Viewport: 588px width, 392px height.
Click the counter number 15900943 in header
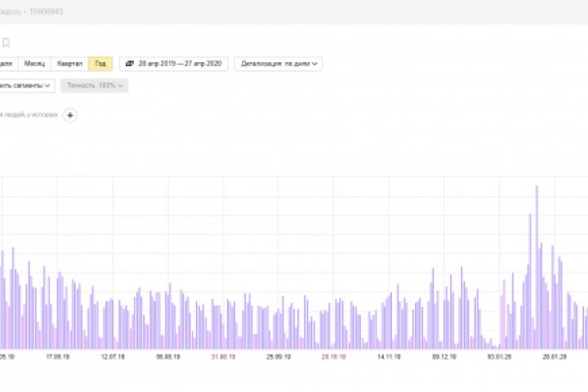tap(46, 11)
